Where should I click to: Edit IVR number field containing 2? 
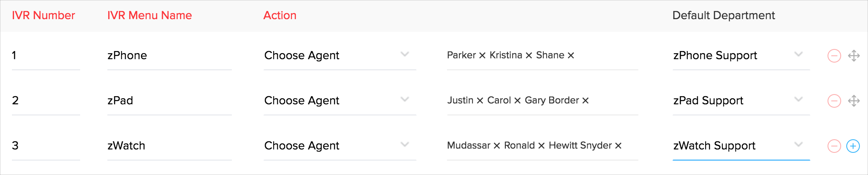46,100
